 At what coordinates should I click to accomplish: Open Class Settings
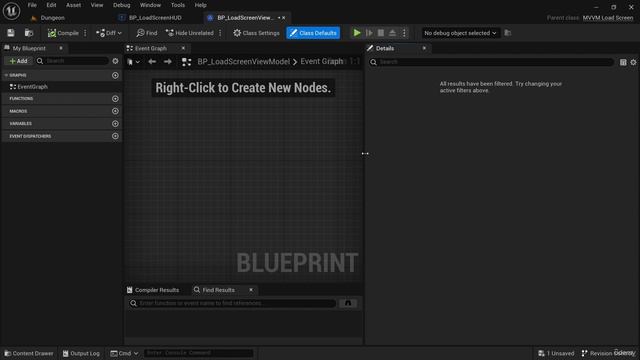[256, 33]
